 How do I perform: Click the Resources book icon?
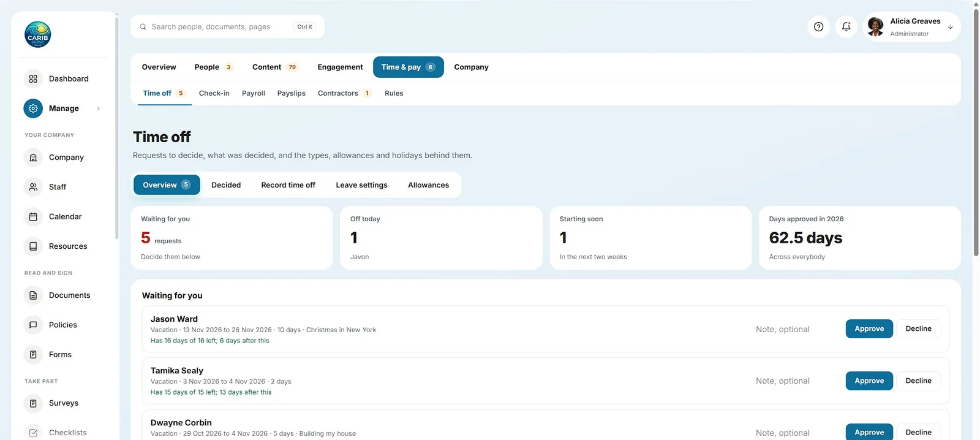click(x=33, y=246)
